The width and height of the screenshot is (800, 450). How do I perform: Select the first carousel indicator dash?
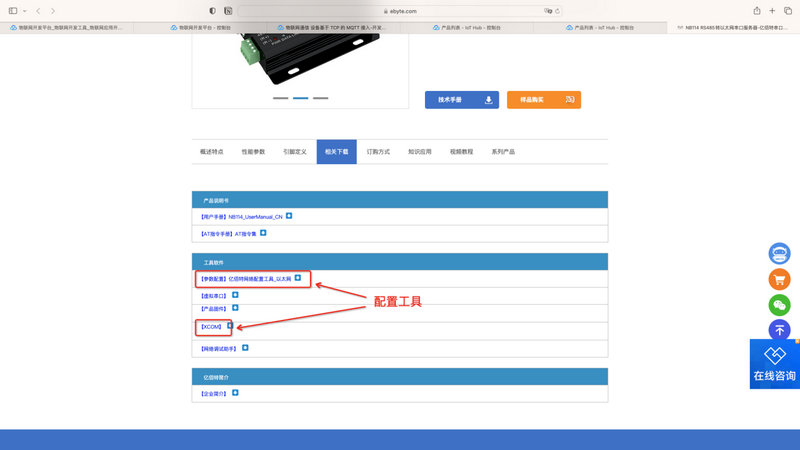tap(280, 98)
